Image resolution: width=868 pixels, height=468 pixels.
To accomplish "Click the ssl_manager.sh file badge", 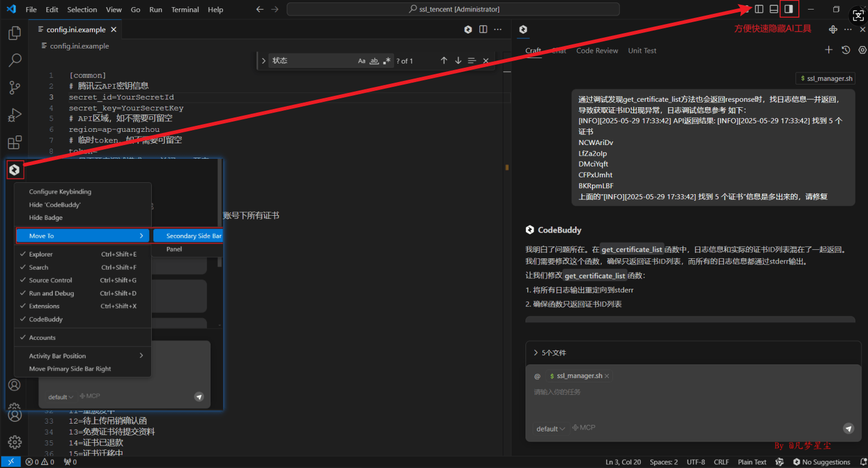I will (x=825, y=78).
